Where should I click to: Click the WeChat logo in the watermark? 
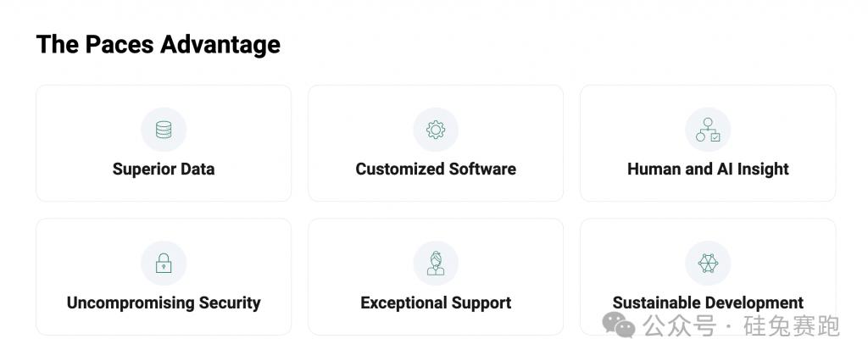(x=618, y=325)
